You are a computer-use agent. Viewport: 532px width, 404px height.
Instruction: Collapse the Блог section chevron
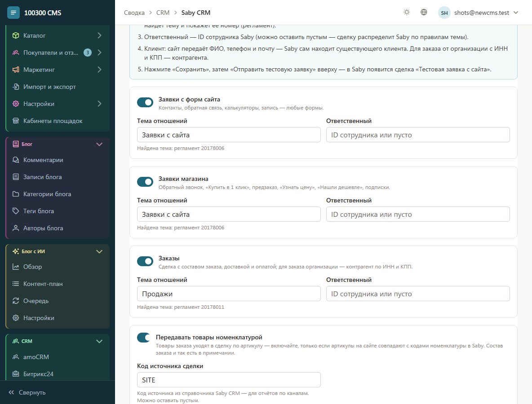[99, 145]
